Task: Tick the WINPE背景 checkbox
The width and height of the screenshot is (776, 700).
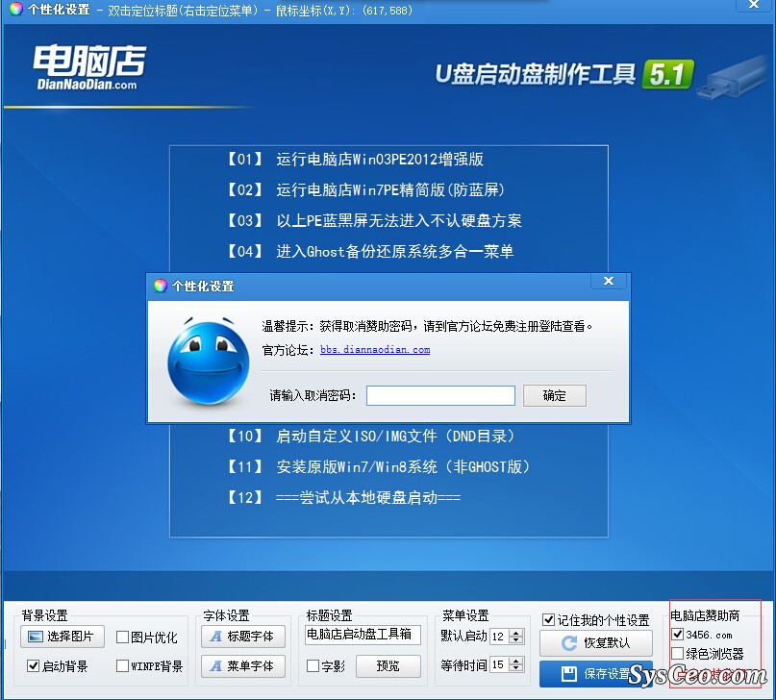Action: 122,666
